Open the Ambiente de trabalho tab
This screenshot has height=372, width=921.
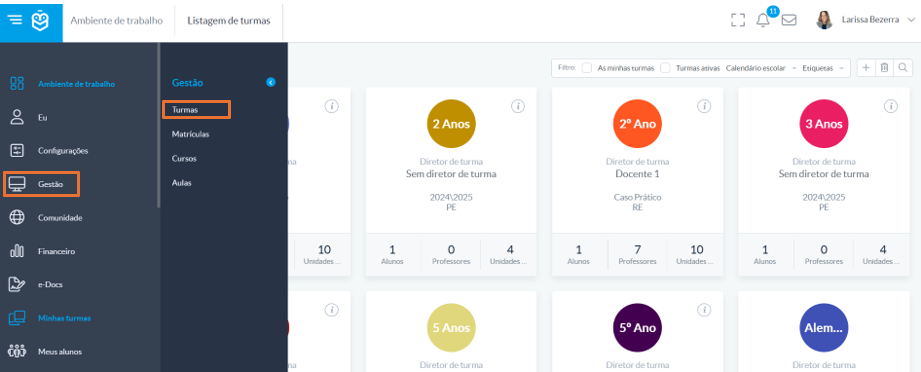116,21
